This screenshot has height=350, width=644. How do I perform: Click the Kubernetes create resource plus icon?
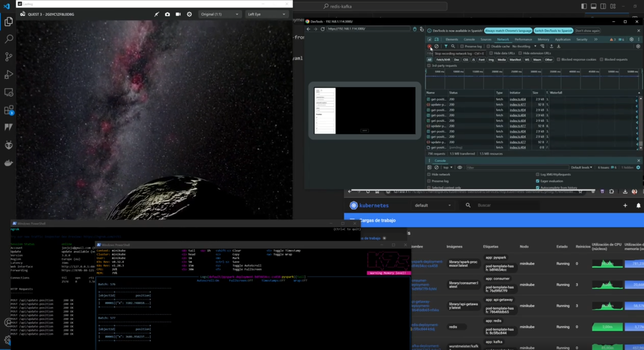click(625, 205)
